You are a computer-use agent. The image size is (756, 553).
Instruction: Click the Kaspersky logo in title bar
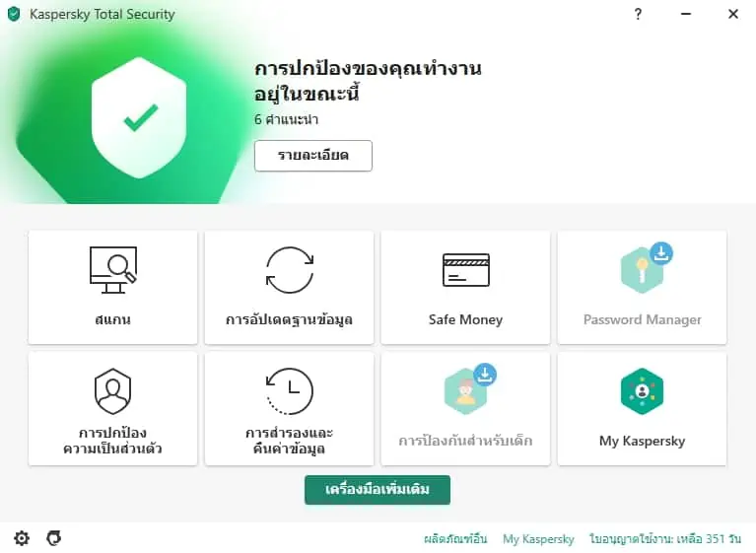[x=14, y=15]
